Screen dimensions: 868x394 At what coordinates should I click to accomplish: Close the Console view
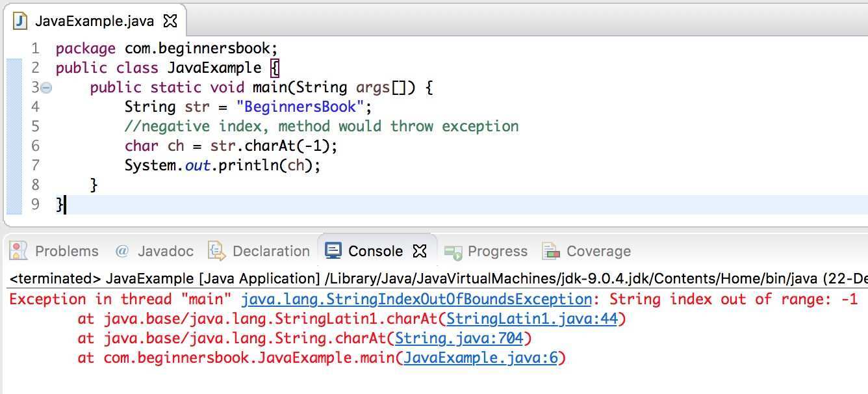[420, 251]
